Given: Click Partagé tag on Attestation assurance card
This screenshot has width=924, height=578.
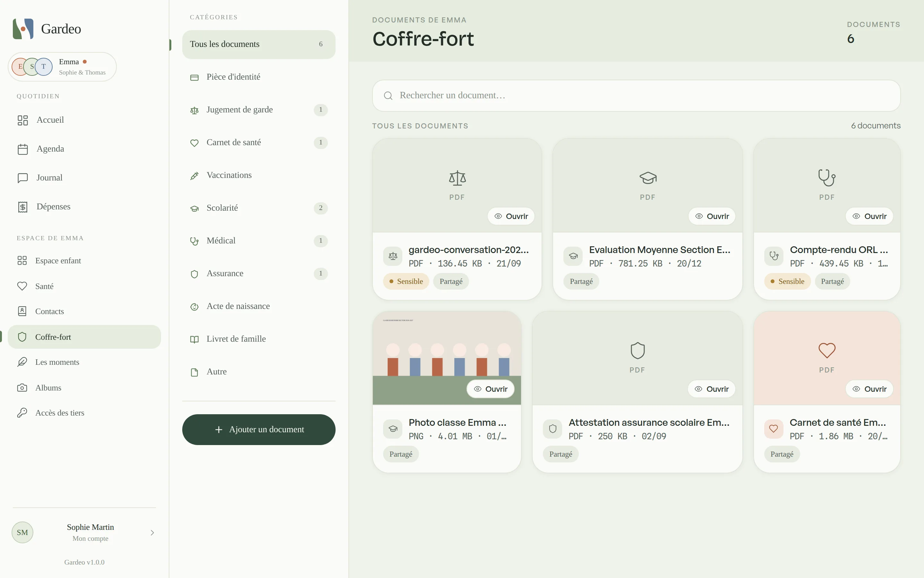Looking at the screenshot, I should [x=560, y=454].
